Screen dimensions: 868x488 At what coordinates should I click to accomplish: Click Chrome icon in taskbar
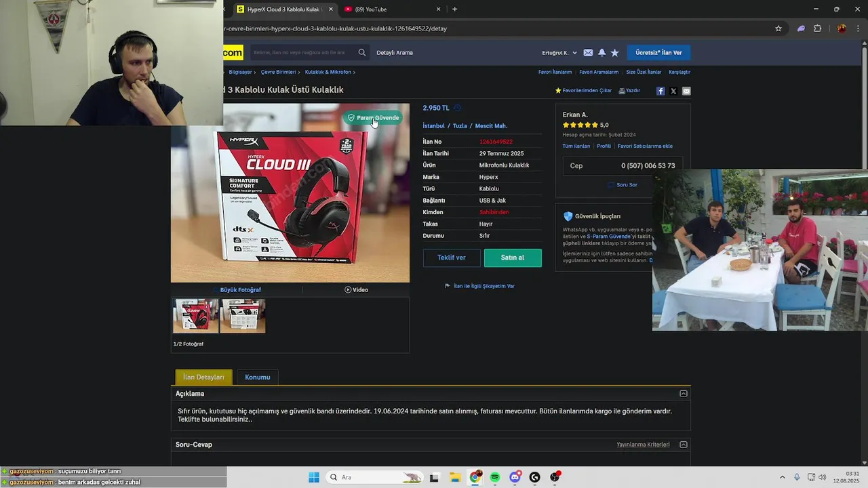[475, 477]
